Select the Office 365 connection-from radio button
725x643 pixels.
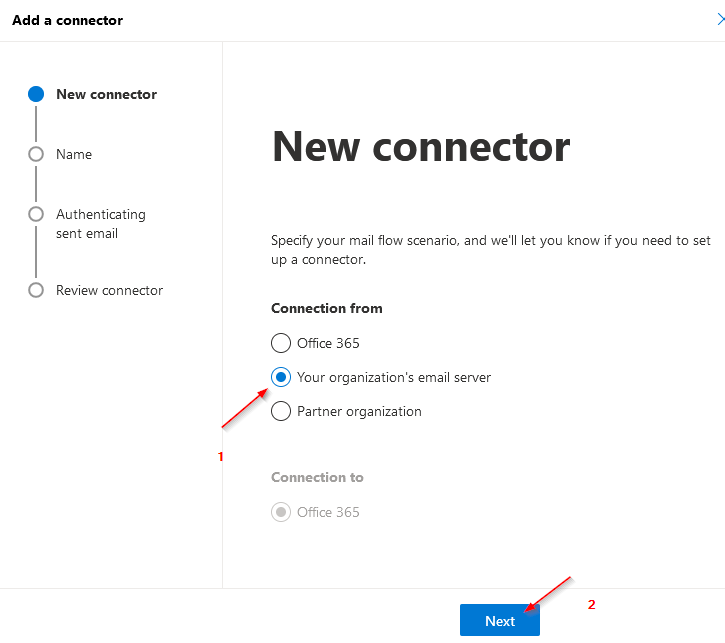281,343
